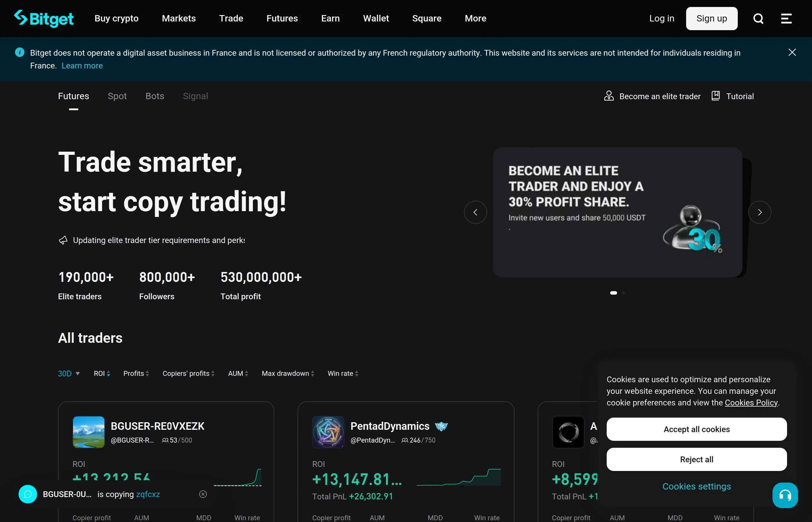
Task: Dismiss the France regulatory notice
Action: [792, 52]
